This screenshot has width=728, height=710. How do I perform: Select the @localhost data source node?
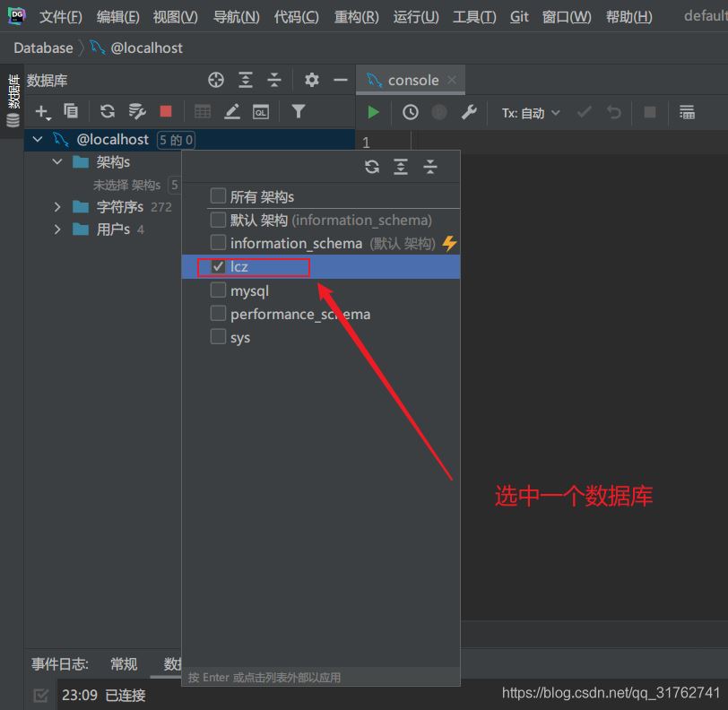[x=112, y=139]
